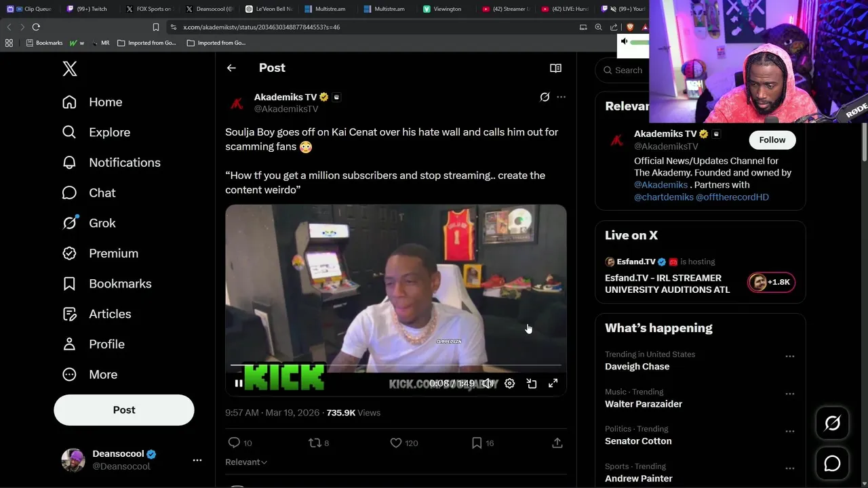Bookmark this page in address bar

(155, 27)
